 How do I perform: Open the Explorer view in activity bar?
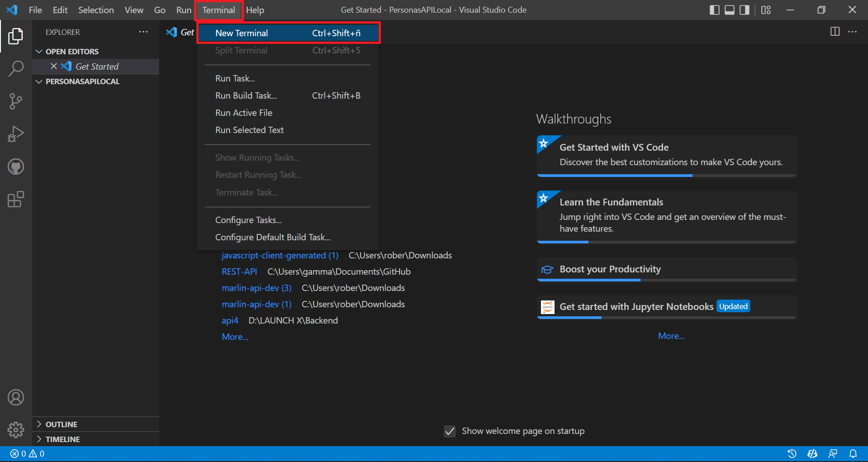click(x=16, y=36)
